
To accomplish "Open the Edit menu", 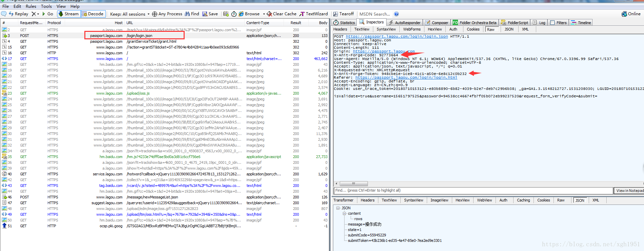I will click(x=17, y=6).
